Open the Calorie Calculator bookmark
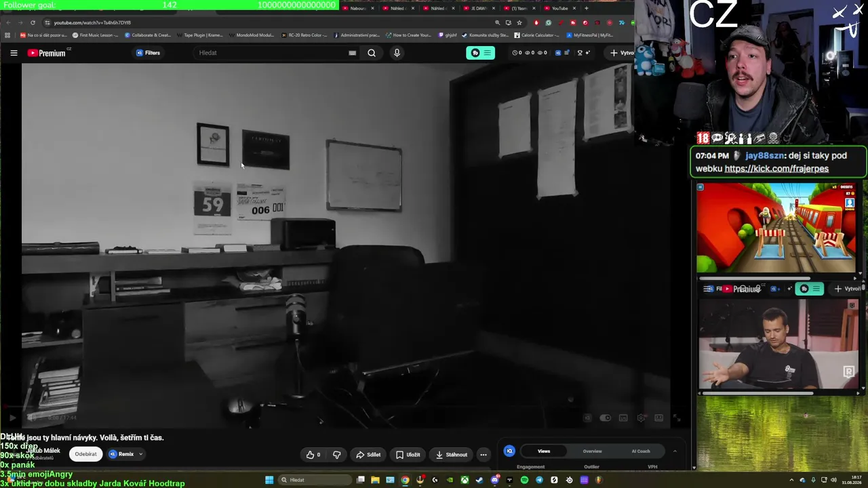 coord(537,35)
